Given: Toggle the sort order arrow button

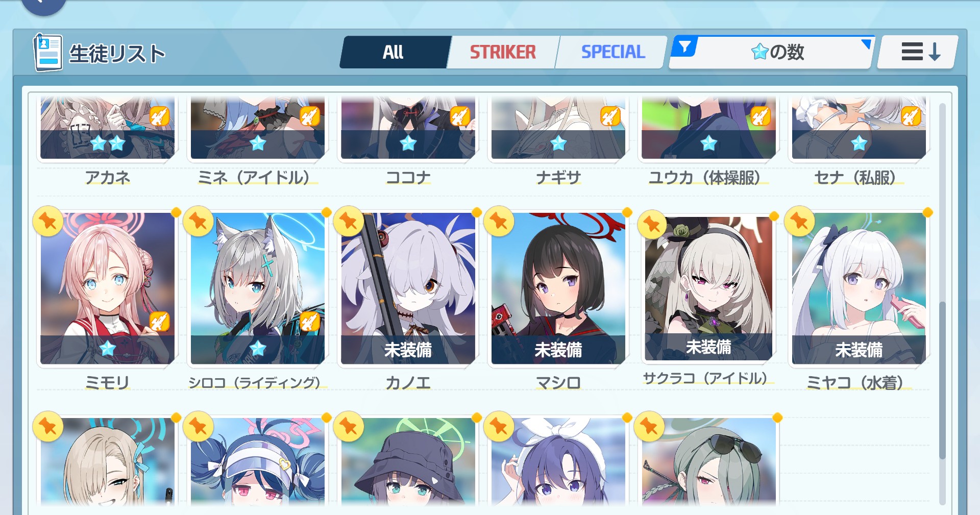Looking at the screenshot, I should [918, 52].
